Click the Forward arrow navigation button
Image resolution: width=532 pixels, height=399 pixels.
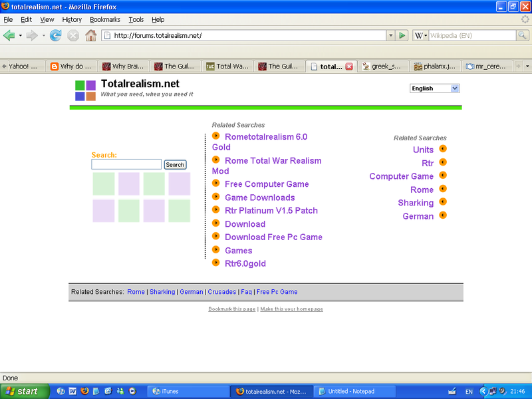point(32,35)
